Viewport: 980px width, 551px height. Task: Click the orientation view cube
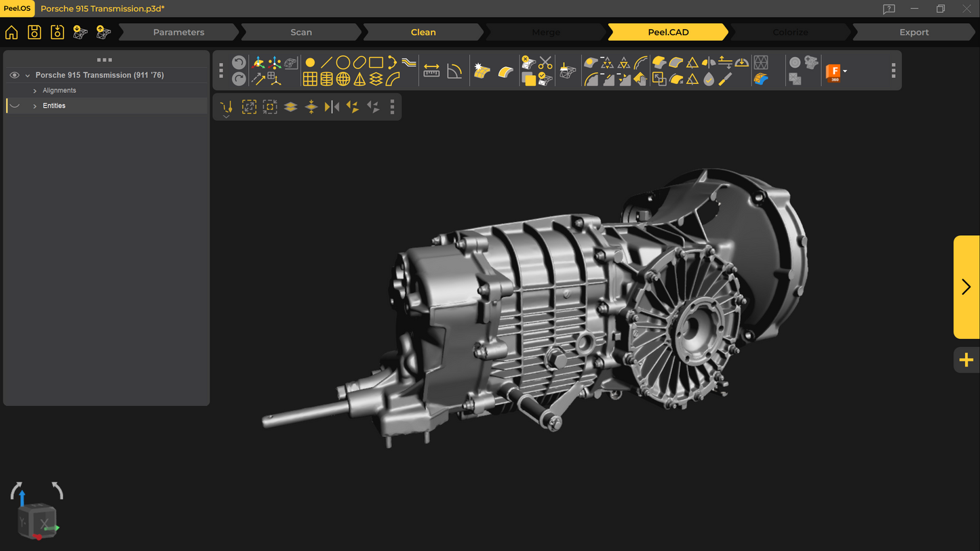pyautogui.click(x=38, y=521)
